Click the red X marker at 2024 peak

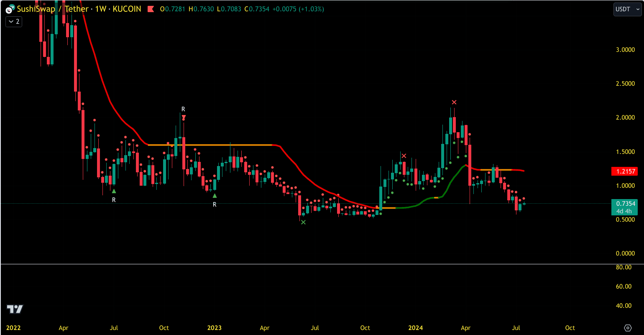(454, 102)
